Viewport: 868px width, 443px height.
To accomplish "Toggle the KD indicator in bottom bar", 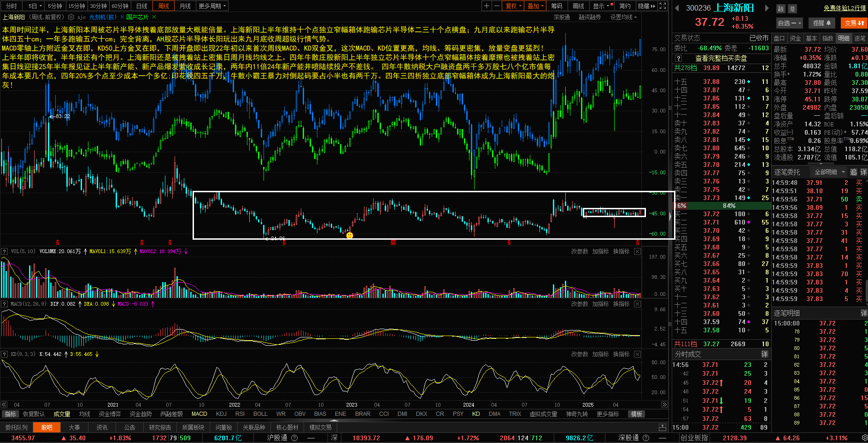I will (x=476, y=414).
